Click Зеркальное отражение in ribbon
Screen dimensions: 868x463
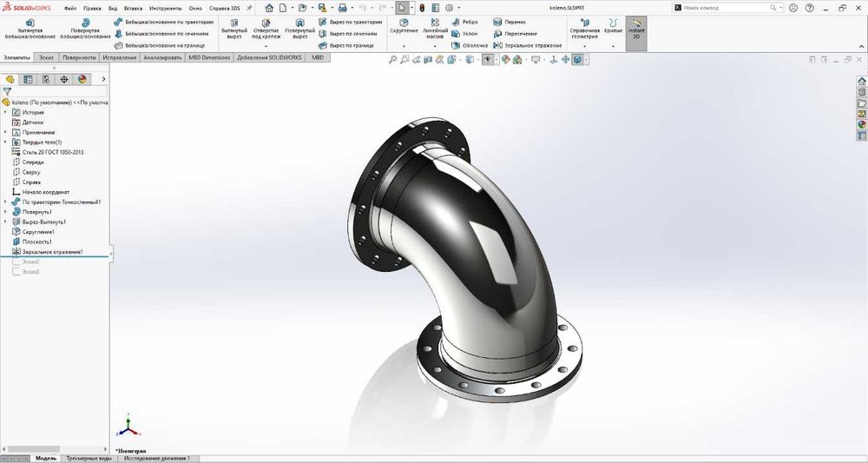pyautogui.click(x=528, y=45)
